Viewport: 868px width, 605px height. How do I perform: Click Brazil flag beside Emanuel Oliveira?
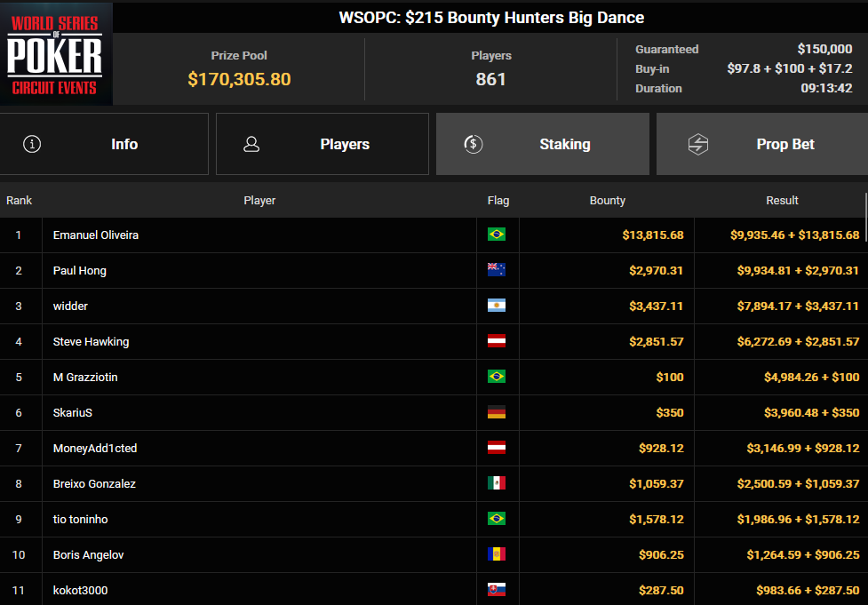497,235
